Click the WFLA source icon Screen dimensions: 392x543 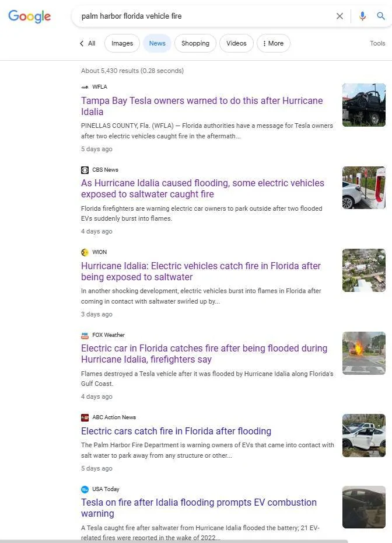pyautogui.click(x=85, y=87)
